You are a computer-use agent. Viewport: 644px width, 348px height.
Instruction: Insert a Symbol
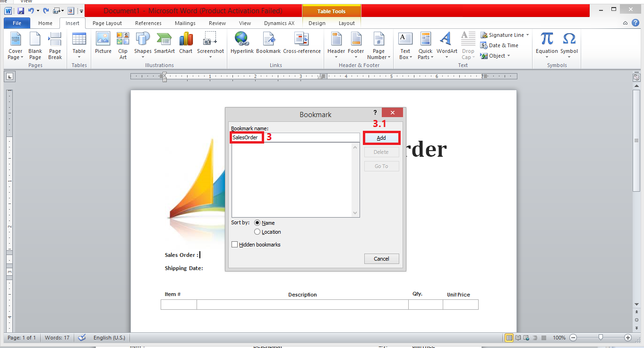(569, 46)
